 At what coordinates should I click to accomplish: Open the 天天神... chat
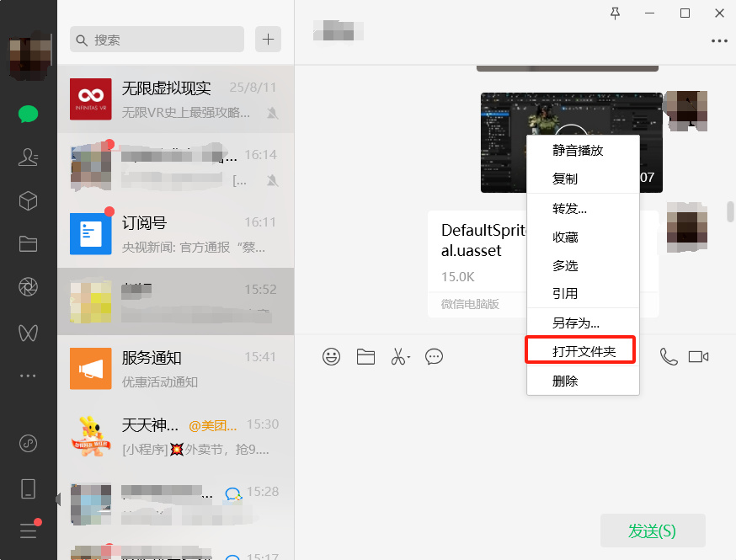[175, 436]
